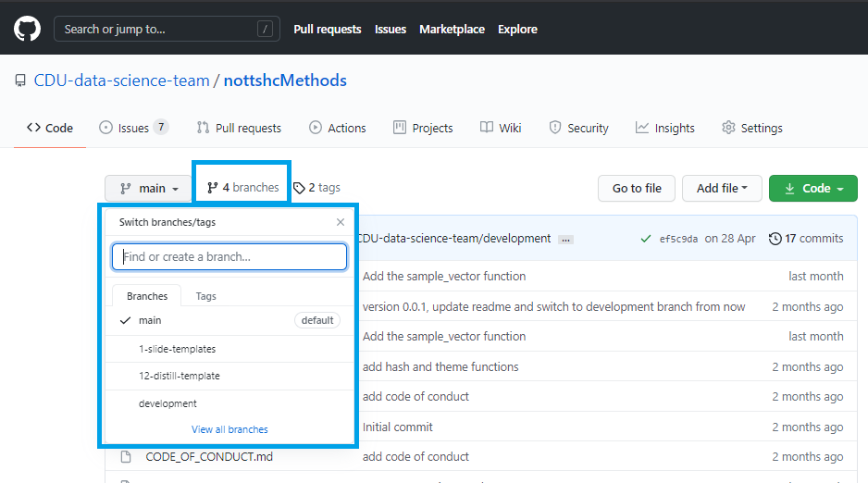Viewport: 868px width, 483px height.
Task: Open Pull requests in top navigation bar
Action: (328, 30)
